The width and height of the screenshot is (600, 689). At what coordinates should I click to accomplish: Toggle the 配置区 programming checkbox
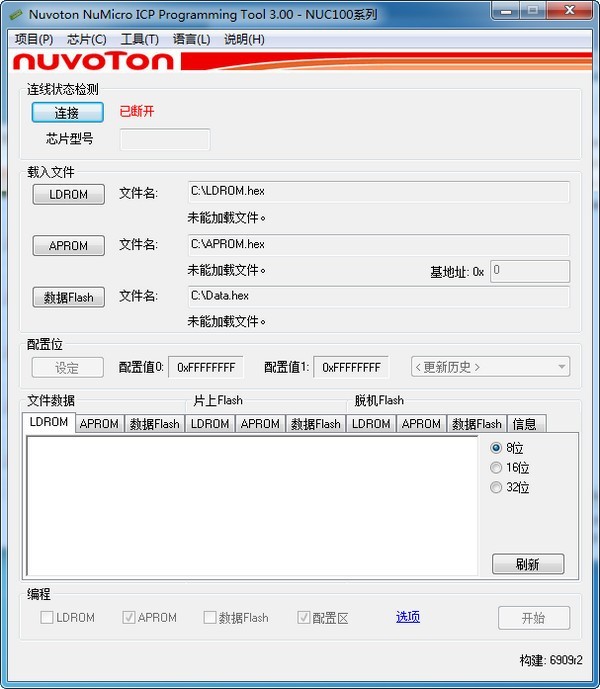[x=303, y=617]
